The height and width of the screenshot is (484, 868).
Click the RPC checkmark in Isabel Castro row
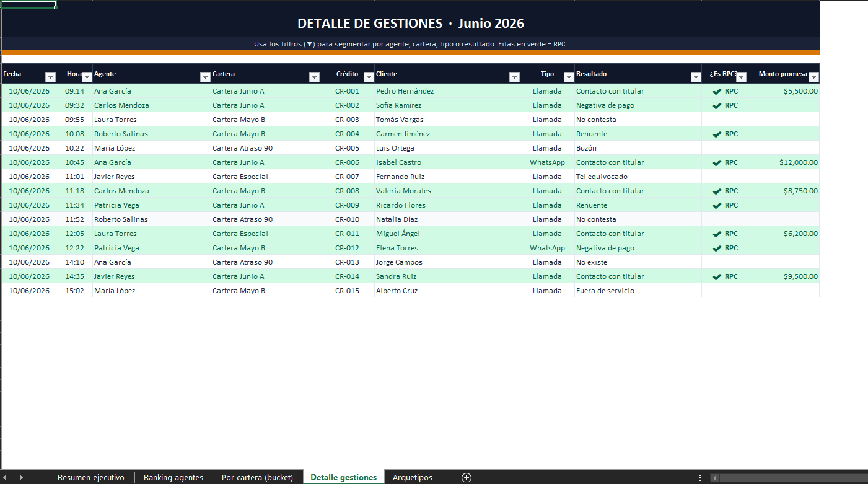(717, 162)
